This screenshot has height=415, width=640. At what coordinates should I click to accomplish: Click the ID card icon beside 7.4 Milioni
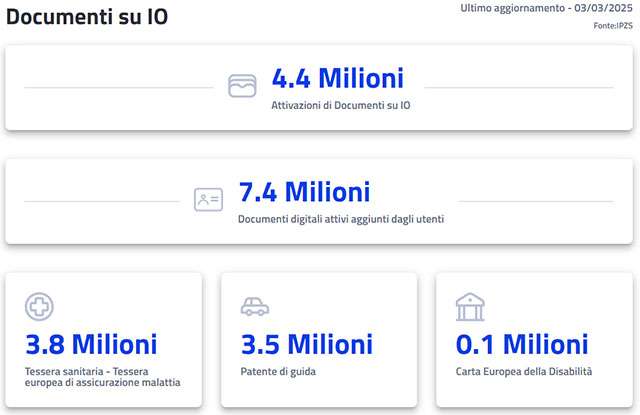208,199
